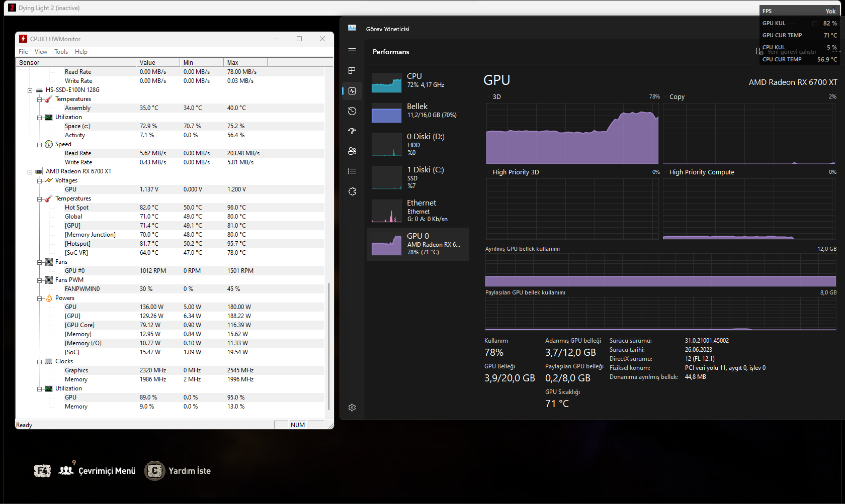
Task: Click the Sensor column header
Action: (x=76, y=62)
